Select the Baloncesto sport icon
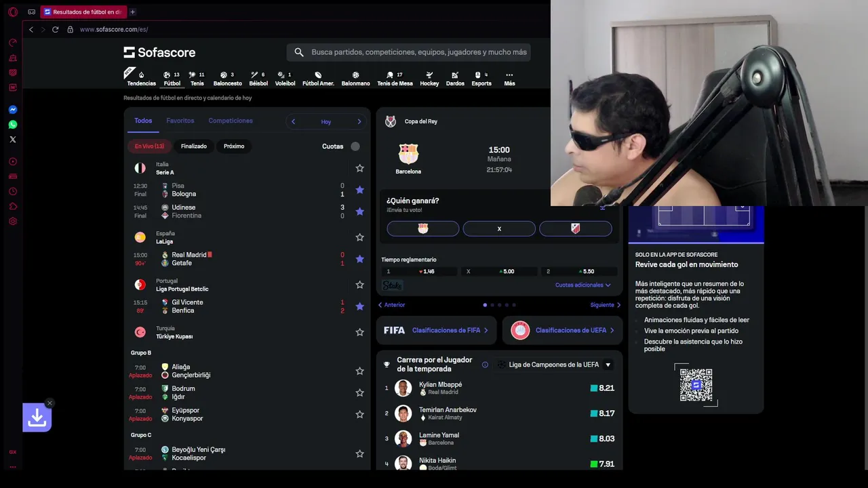 tap(228, 79)
